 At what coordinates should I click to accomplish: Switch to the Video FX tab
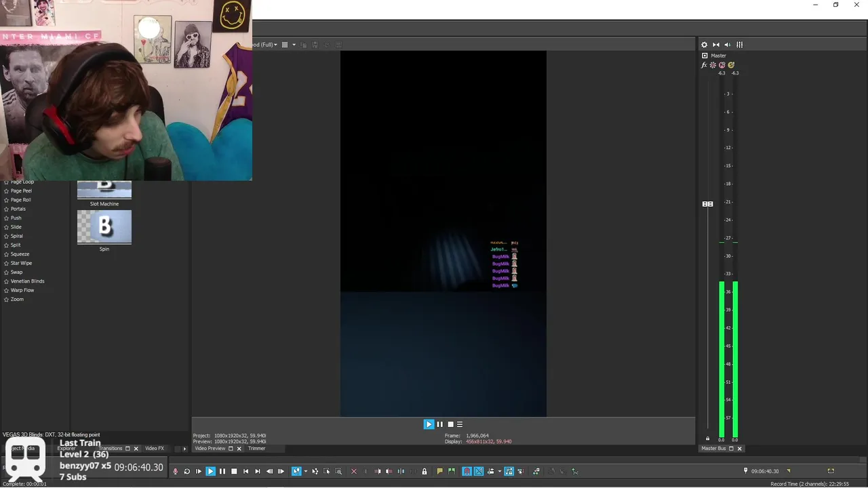pyautogui.click(x=155, y=449)
